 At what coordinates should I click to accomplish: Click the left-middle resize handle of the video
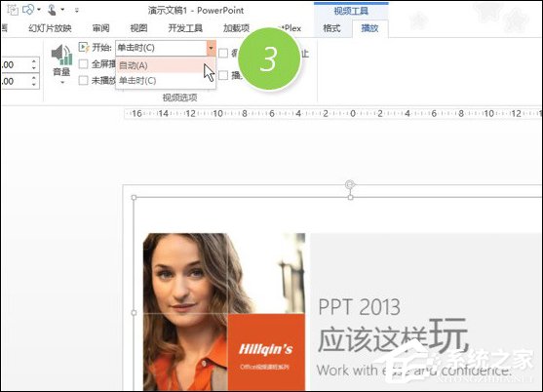134,313
